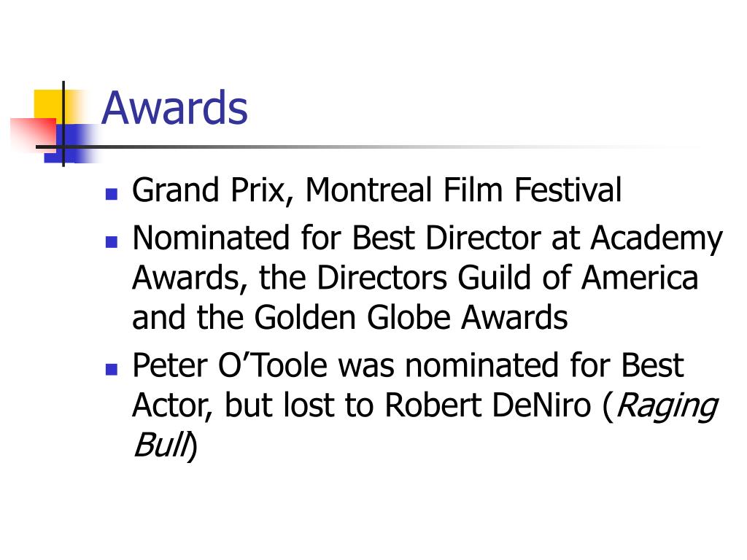
Task: Click the Awards slide title
Action: [174, 108]
